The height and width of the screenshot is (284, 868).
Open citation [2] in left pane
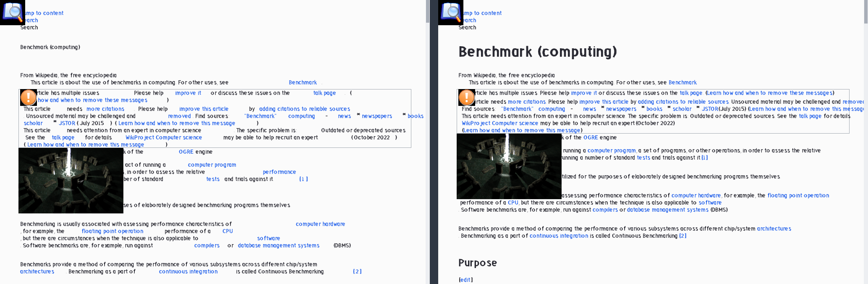(357, 271)
